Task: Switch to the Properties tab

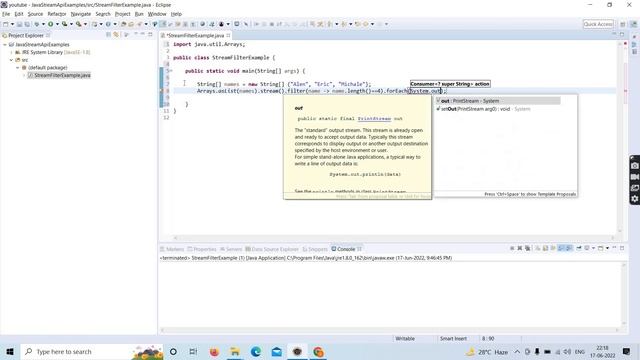Action: coord(202,249)
